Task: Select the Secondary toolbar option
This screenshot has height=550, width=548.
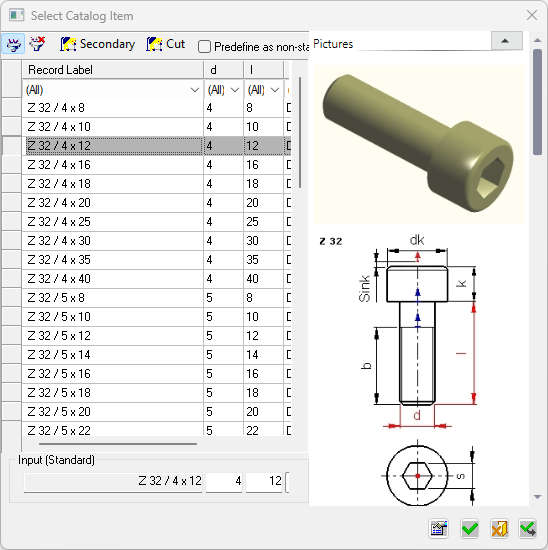Action: pyautogui.click(x=98, y=44)
